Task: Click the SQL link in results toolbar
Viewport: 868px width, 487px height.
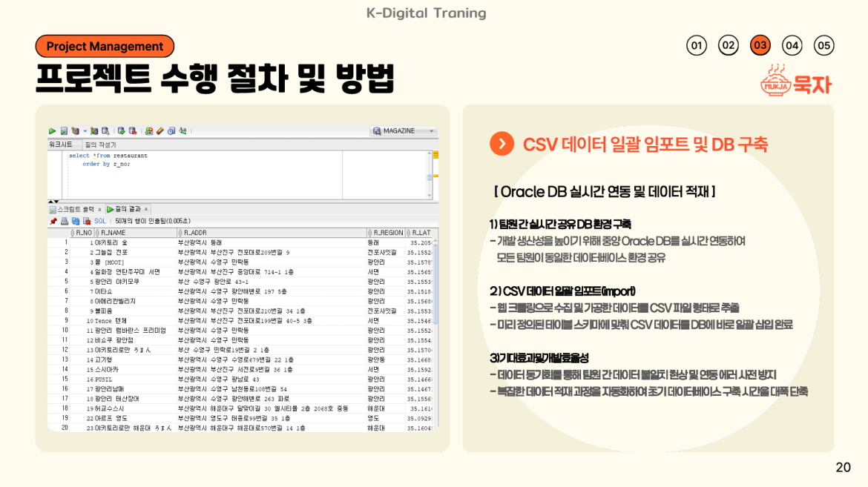Action: (100, 221)
